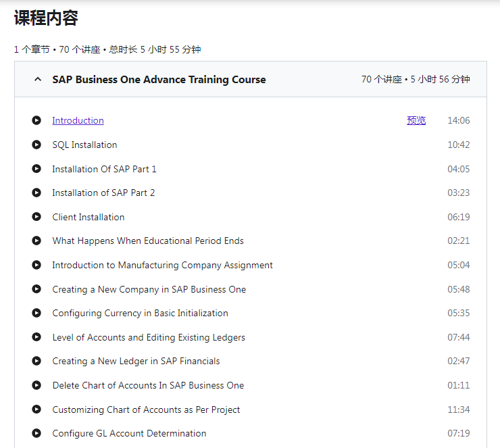The height and width of the screenshot is (448, 500).
Task: Click the 02:21 duration value
Action: 459,241
